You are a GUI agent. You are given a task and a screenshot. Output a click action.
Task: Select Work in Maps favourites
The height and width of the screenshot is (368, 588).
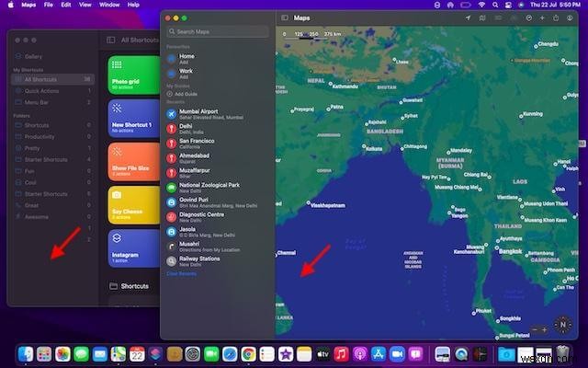pos(218,74)
